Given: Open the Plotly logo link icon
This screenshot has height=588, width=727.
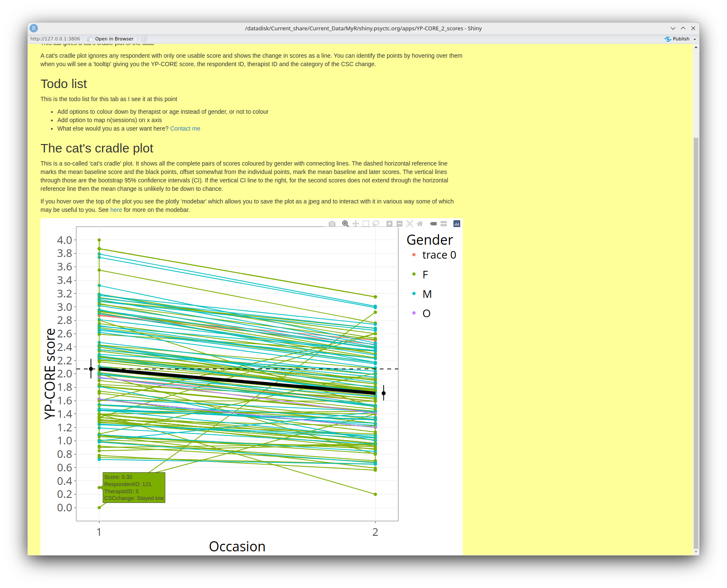Looking at the screenshot, I should [457, 224].
